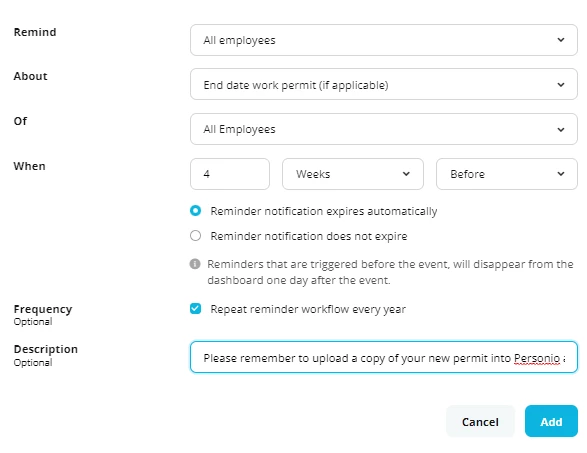Click the When field label
Image resolution: width=587 pixels, height=453 pixels.
click(x=29, y=166)
